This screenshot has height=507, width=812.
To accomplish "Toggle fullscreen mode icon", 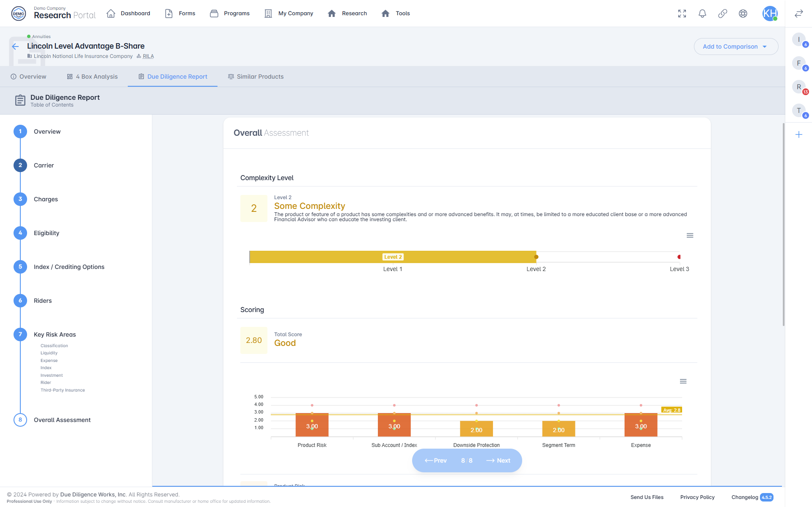I will tap(682, 14).
